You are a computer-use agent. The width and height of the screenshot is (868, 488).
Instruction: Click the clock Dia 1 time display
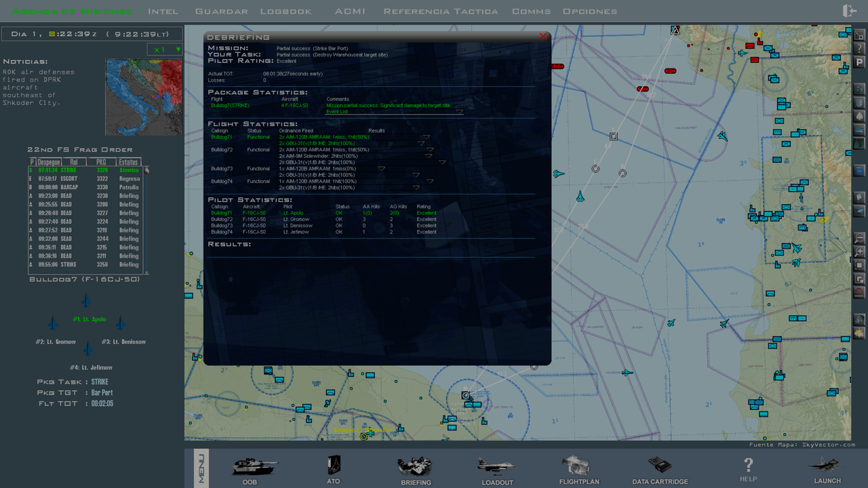(x=92, y=34)
